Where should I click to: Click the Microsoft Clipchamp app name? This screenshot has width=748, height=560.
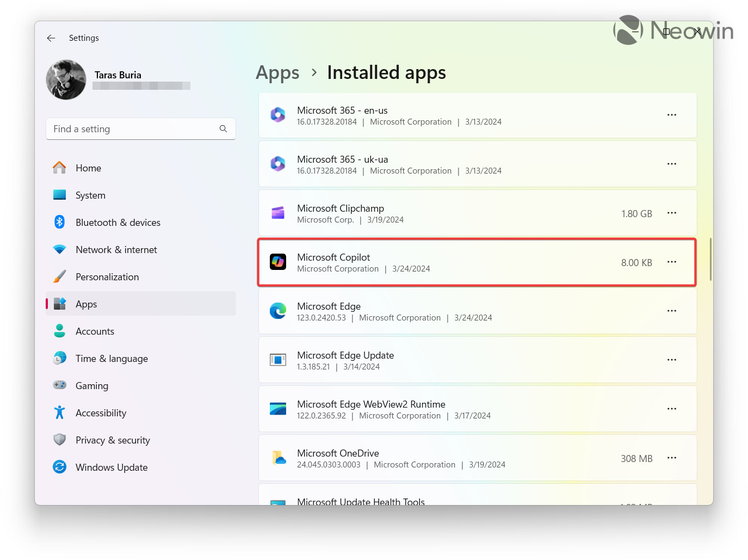pos(341,208)
